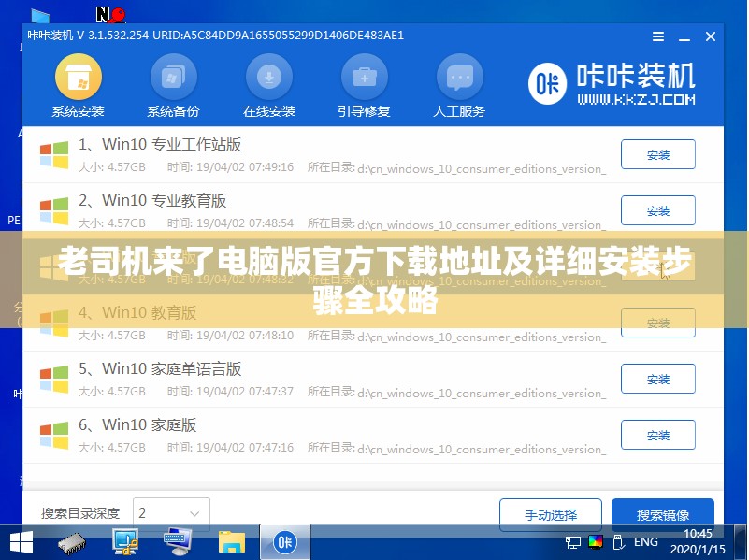749x560 pixels.
Task: Switch to 系统备份 backup section
Action: click(173, 86)
